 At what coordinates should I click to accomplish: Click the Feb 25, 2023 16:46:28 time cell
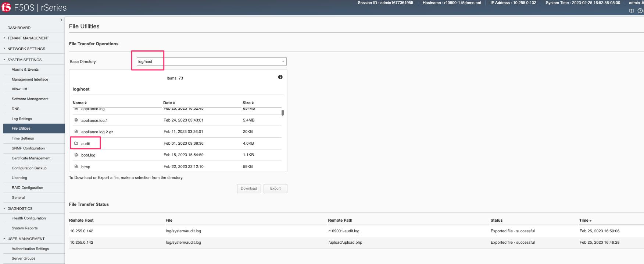[600, 242]
